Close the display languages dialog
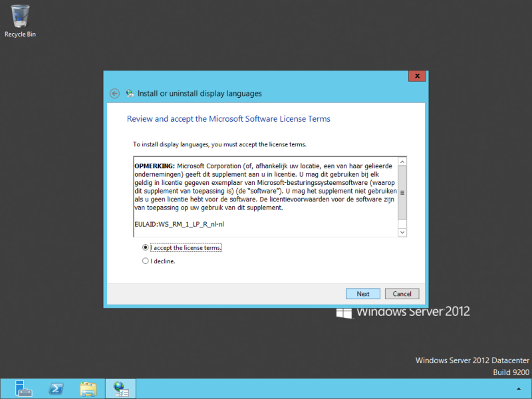This screenshot has height=399, width=532. 418,76
